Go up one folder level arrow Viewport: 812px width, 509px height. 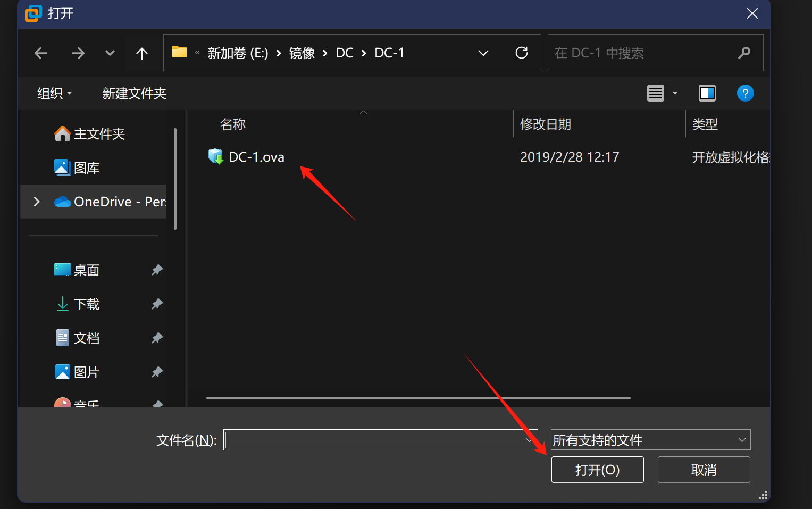(141, 53)
